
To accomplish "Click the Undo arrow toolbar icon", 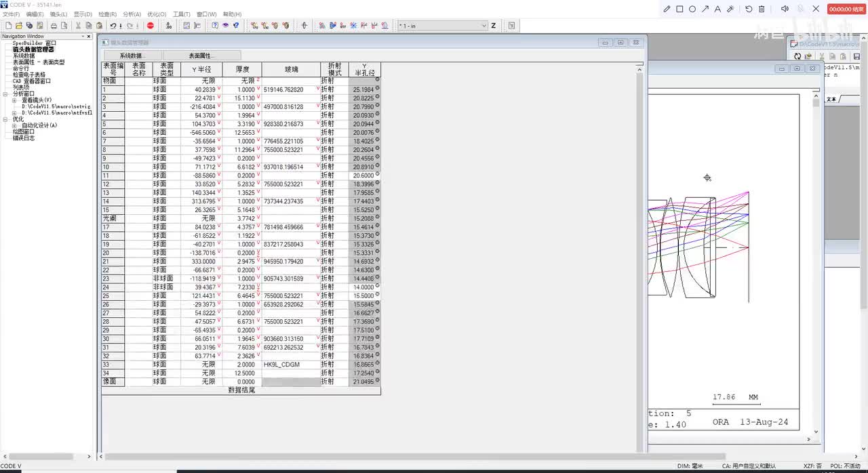I will [113, 26].
